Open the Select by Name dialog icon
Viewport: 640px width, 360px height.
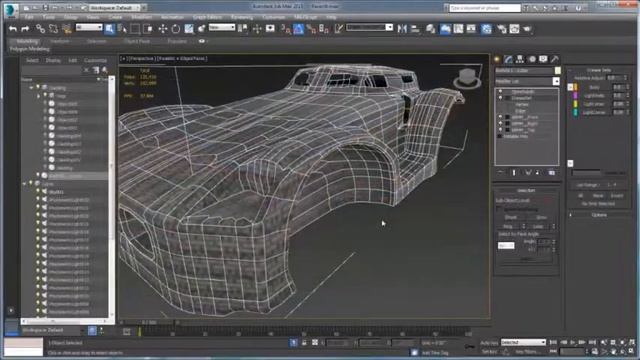pyautogui.click(x=122, y=29)
